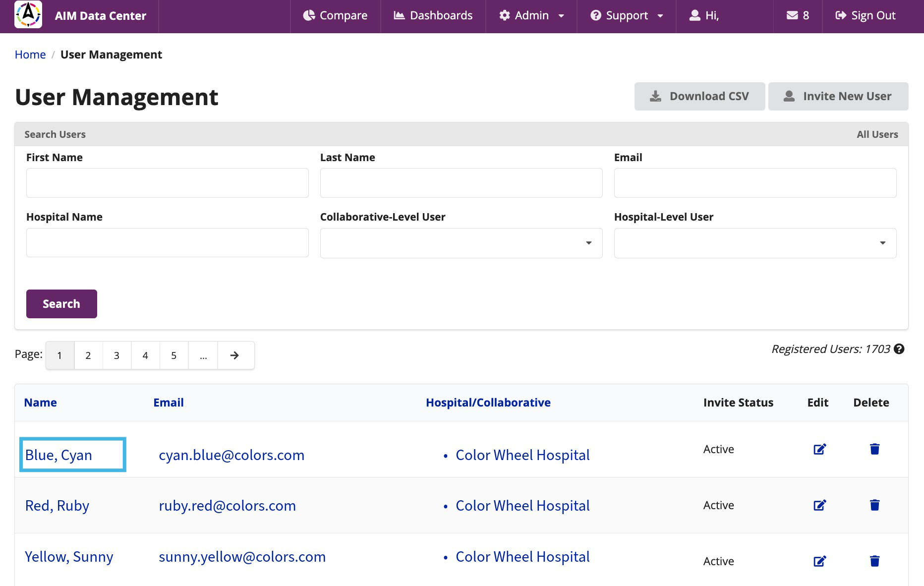Sort table by Name column
The height and width of the screenshot is (586, 924).
click(x=40, y=403)
